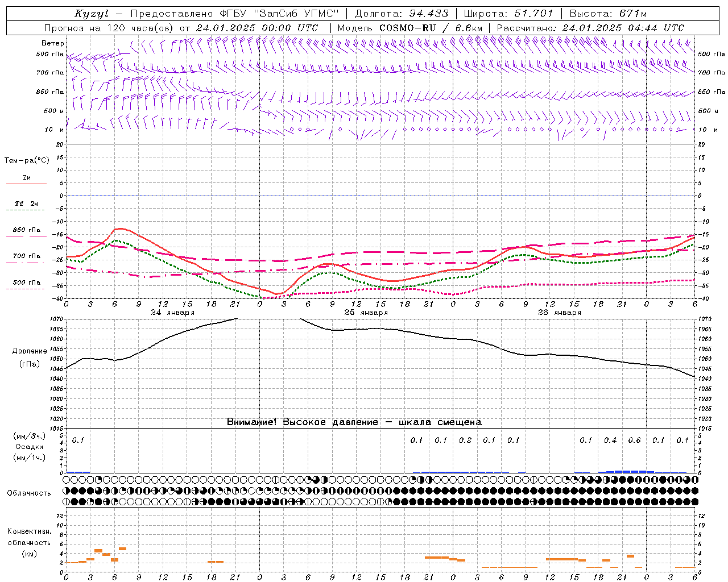728x582 pixels.
Task: Click the (мм/3ч.) precipitation unit label
Action: pos(30,436)
